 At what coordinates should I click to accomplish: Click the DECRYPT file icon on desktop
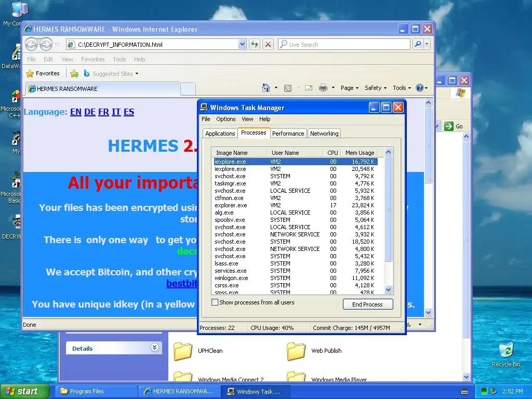click(x=16, y=222)
